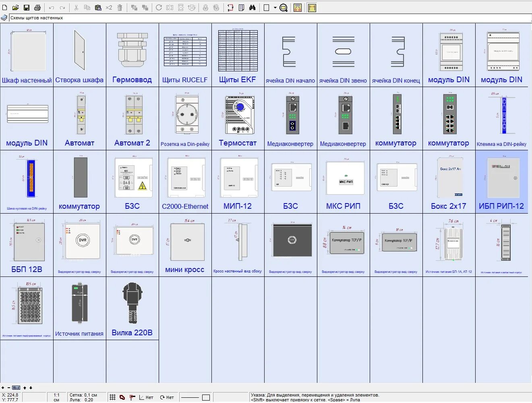Image resolution: width=532 pixels, height=403 pixels.
Task: Select 'Розетка на Din-рейку' component
Action: tap(185, 118)
